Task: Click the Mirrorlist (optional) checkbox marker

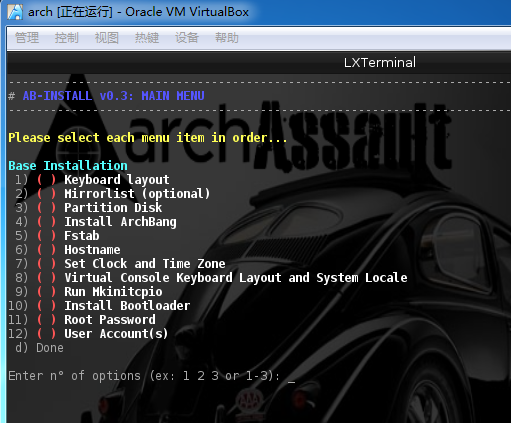Action: coord(46,194)
